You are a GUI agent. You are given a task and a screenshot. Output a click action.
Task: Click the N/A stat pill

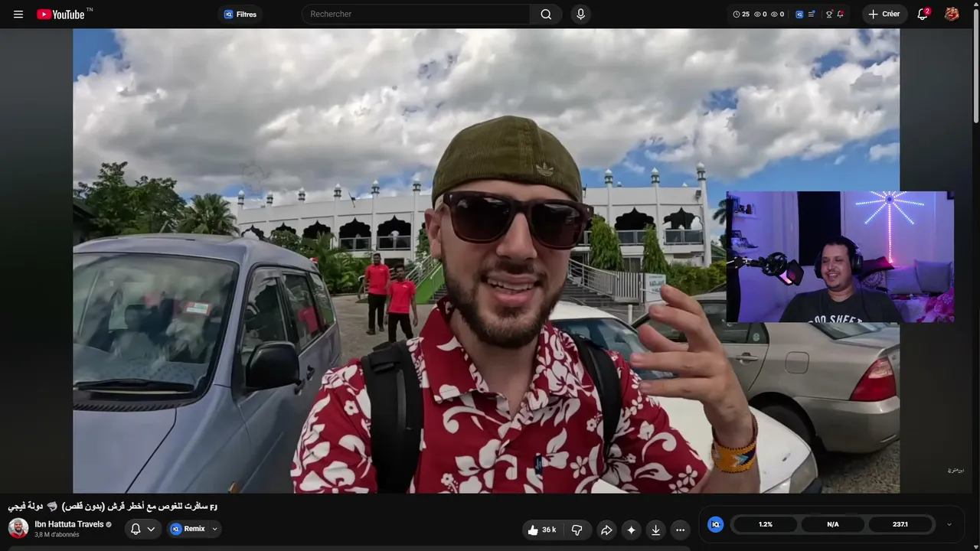pos(833,524)
